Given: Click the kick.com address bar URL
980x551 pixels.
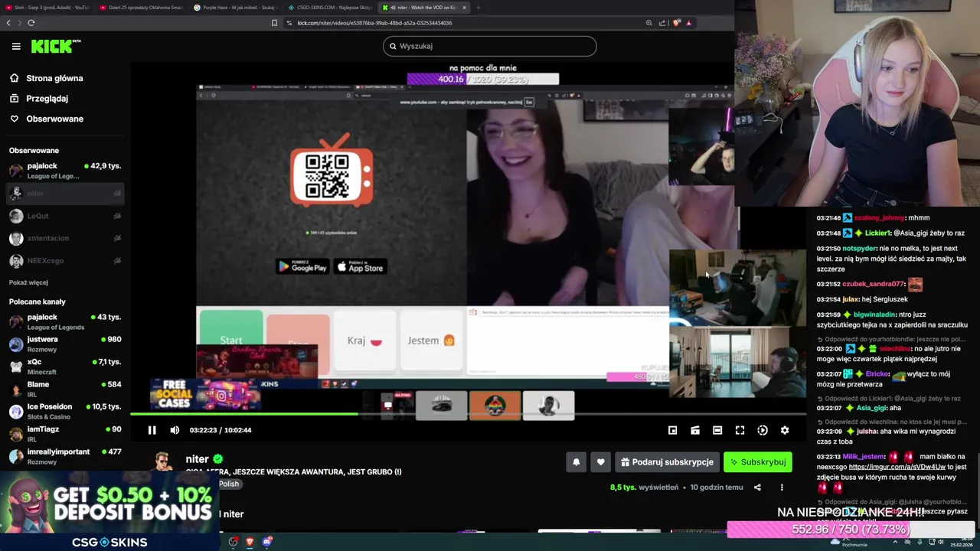Looking at the screenshot, I should click(x=374, y=23).
